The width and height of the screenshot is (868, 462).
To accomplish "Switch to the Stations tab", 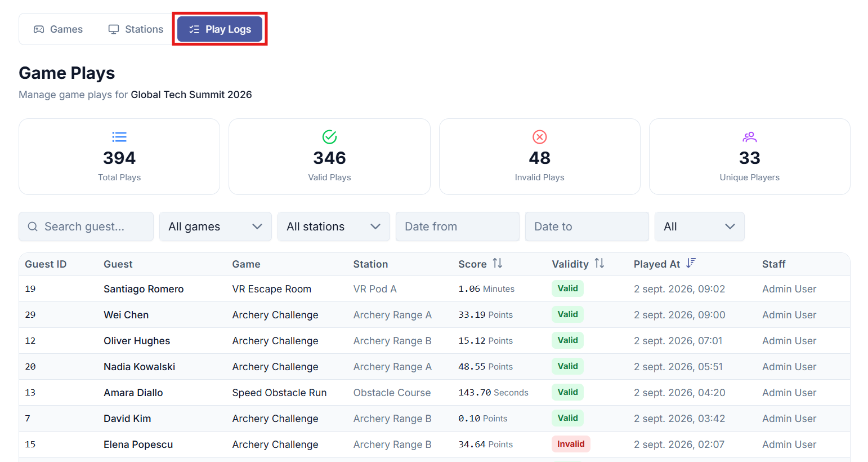I will point(136,29).
